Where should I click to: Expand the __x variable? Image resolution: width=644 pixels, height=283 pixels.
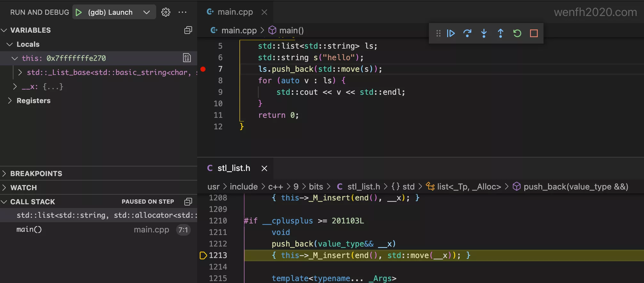[x=15, y=86]
